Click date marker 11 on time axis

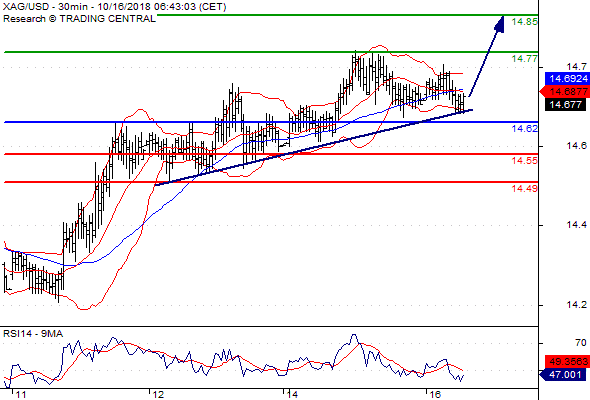[19, 395]
